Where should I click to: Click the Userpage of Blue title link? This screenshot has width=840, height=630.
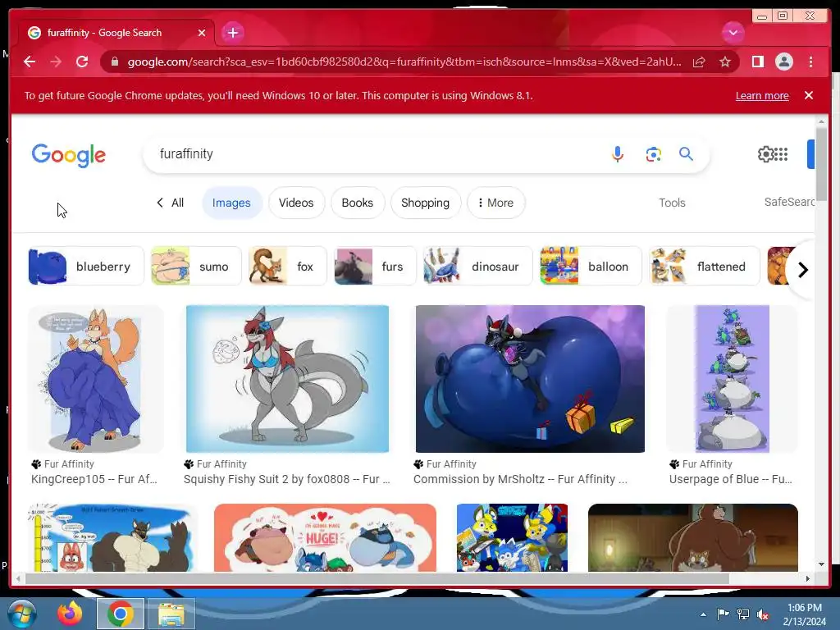tap(731, 479)
